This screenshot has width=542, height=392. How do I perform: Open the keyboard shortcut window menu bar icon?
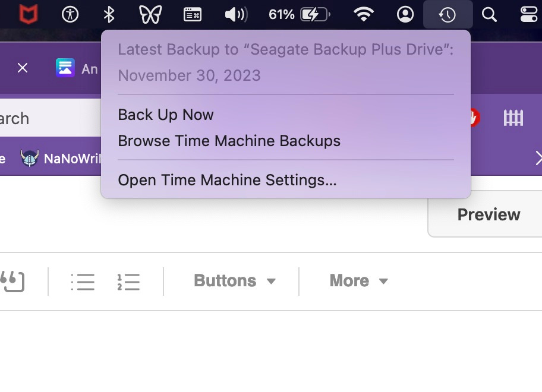coord(193,14)
